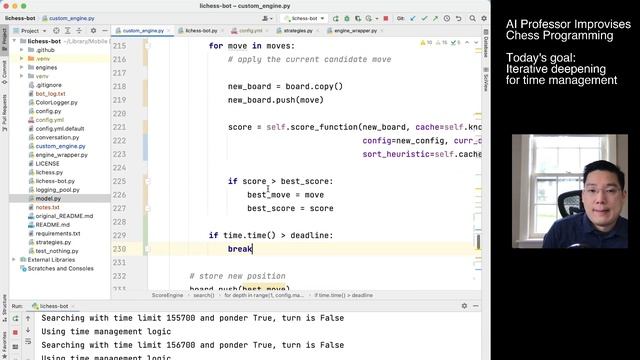
Task: Commit changes with Git checkmark
Action: click(x=424, y=18)
